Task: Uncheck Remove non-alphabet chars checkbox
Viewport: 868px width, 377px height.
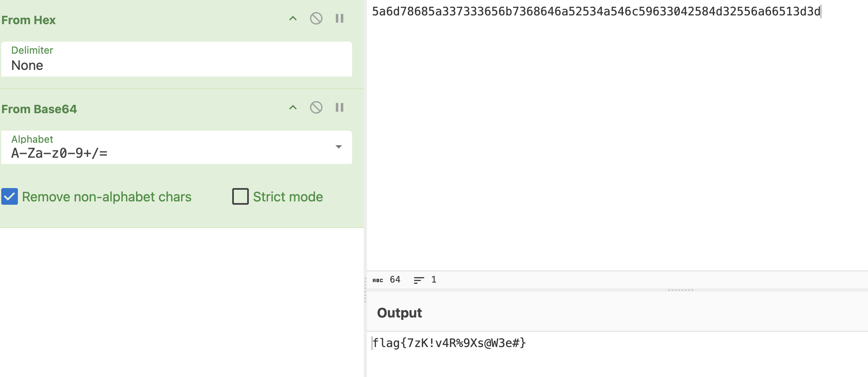Action: coord(10,197)
